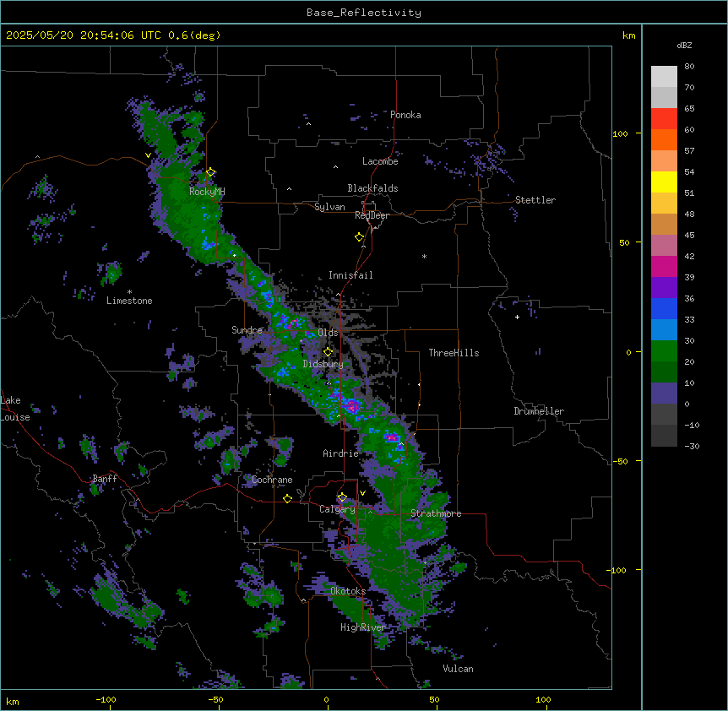Click the yellow diamond marker under Olds
The height and width of the screenshot is (711, 728).
coord(329,352)
